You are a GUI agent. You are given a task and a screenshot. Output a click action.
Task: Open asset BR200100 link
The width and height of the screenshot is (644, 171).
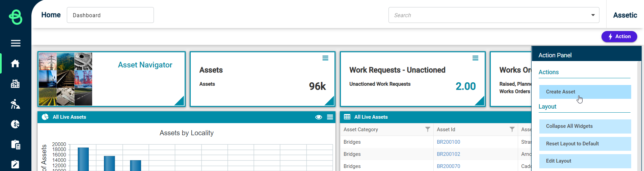(448, 142)
